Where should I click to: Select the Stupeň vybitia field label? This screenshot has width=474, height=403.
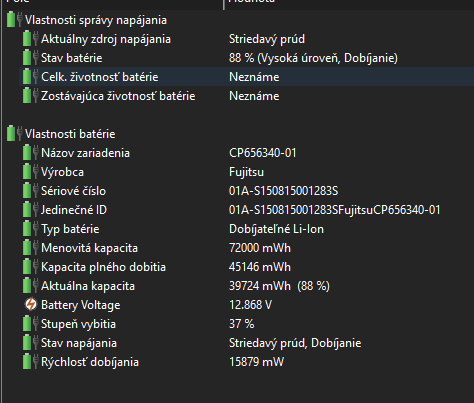coord(78,324)
